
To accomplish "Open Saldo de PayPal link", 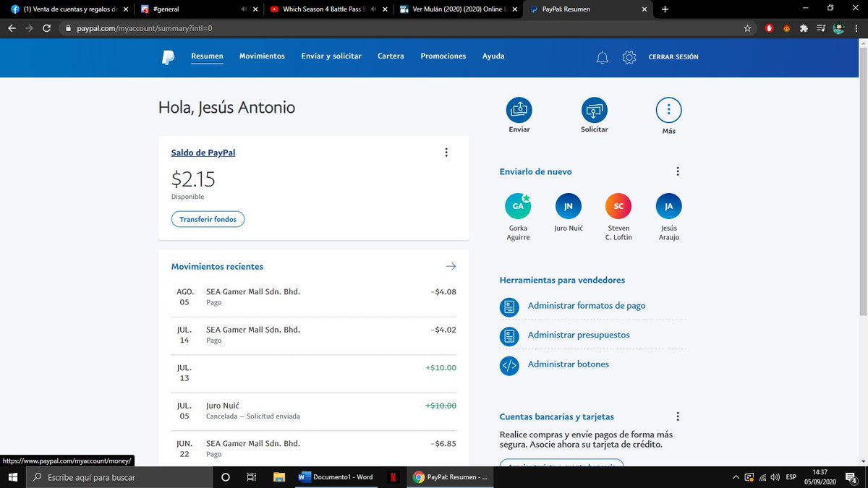I will coord(203,153).
